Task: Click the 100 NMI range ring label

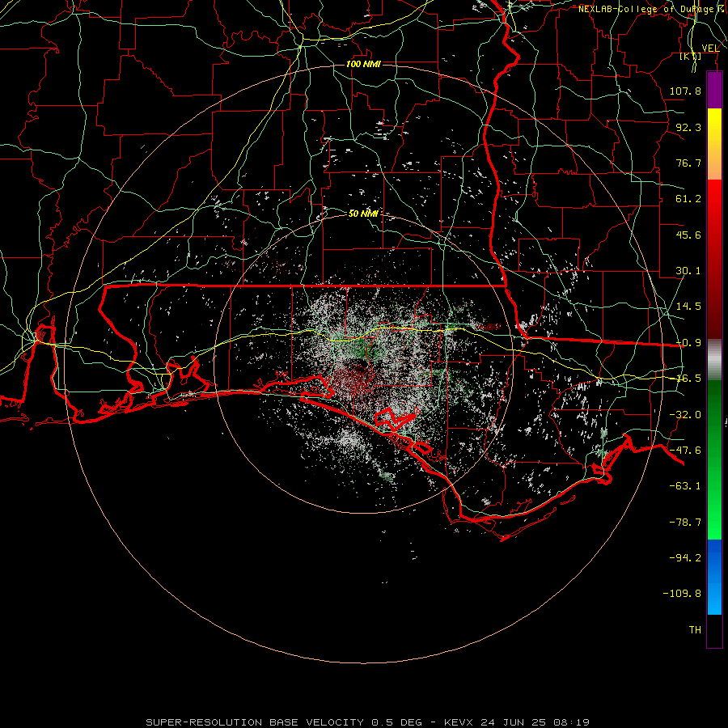Action: coord(363,64)
